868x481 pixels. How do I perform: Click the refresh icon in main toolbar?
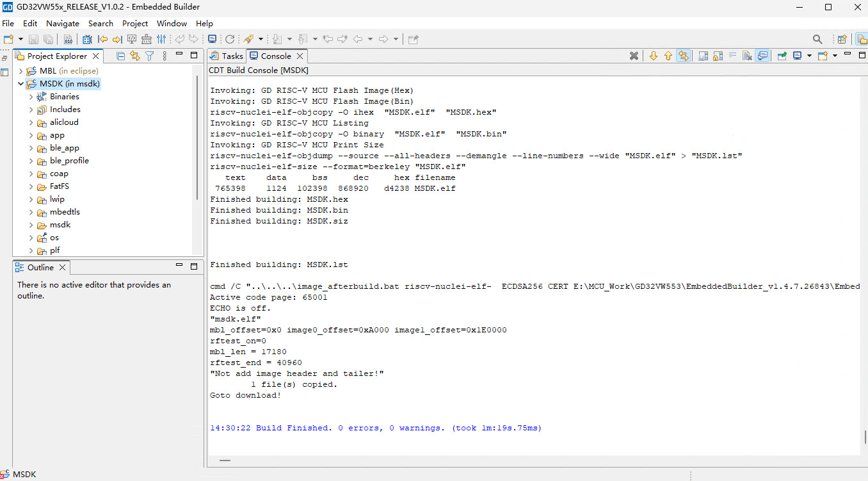(230, 39)
